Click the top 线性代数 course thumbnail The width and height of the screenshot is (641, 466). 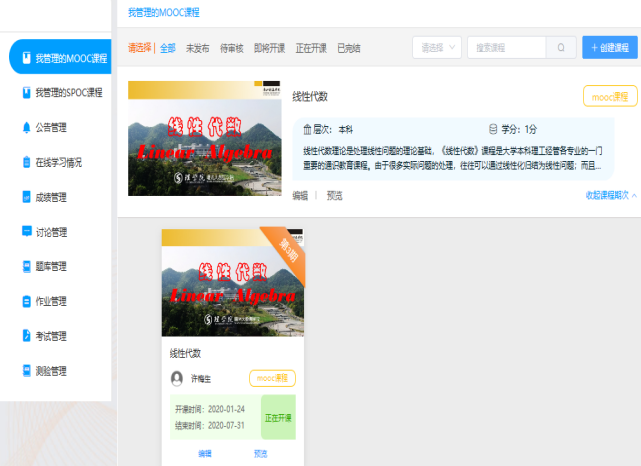pyautogui.click(x=204, y=138)
